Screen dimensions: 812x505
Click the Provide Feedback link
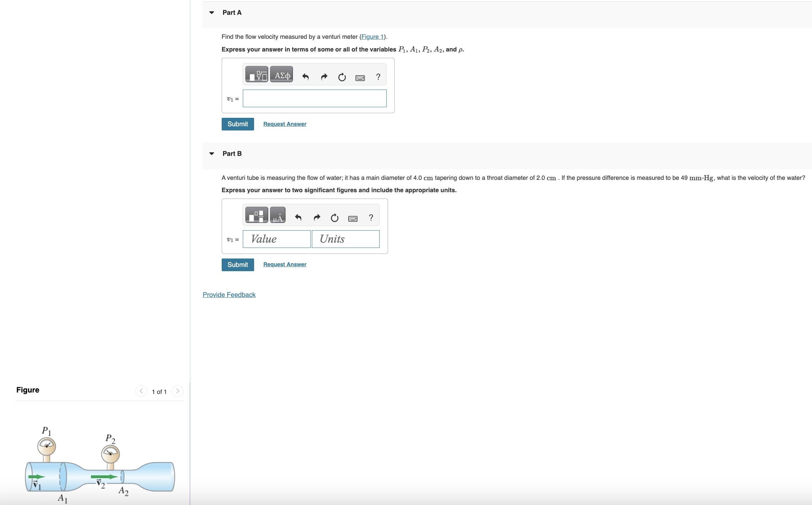(229, 294)
